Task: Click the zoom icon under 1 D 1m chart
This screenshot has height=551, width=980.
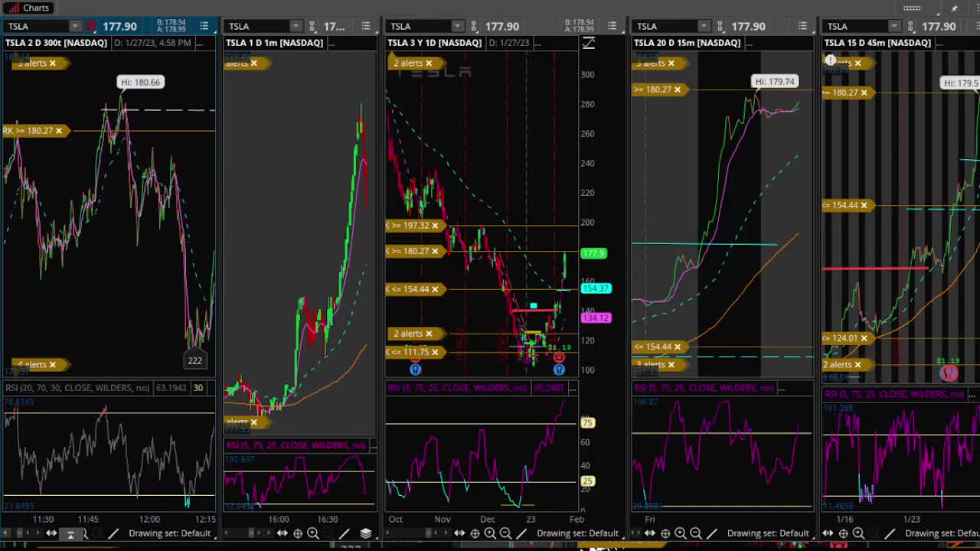Action: (312, 533)
